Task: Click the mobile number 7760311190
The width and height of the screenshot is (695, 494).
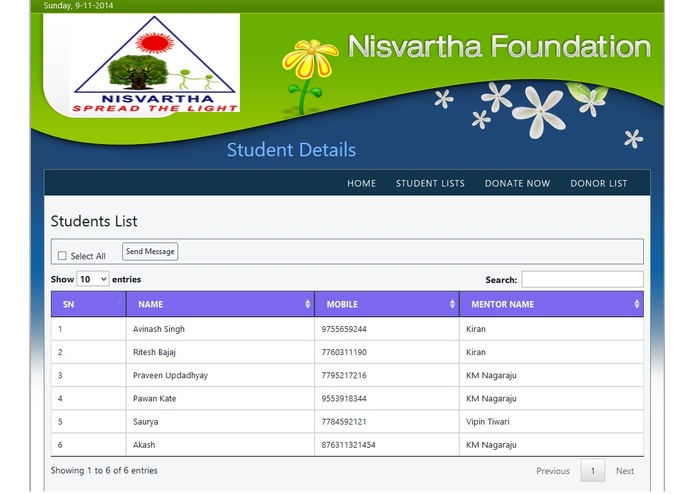Action: pos(344,352)
